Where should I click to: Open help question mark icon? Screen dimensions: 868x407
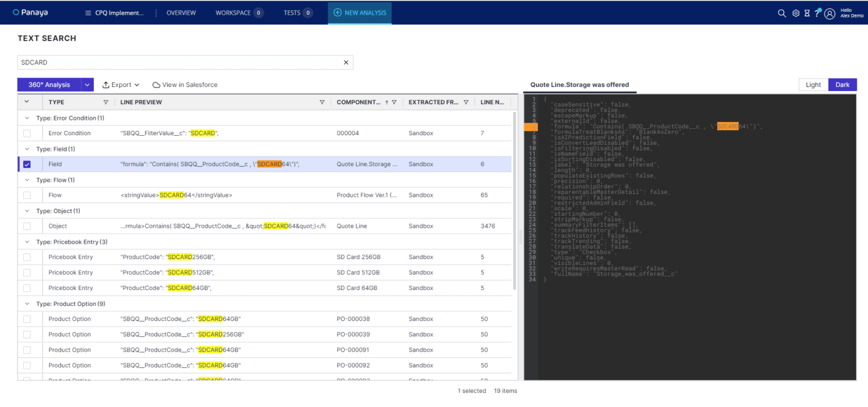817,13
